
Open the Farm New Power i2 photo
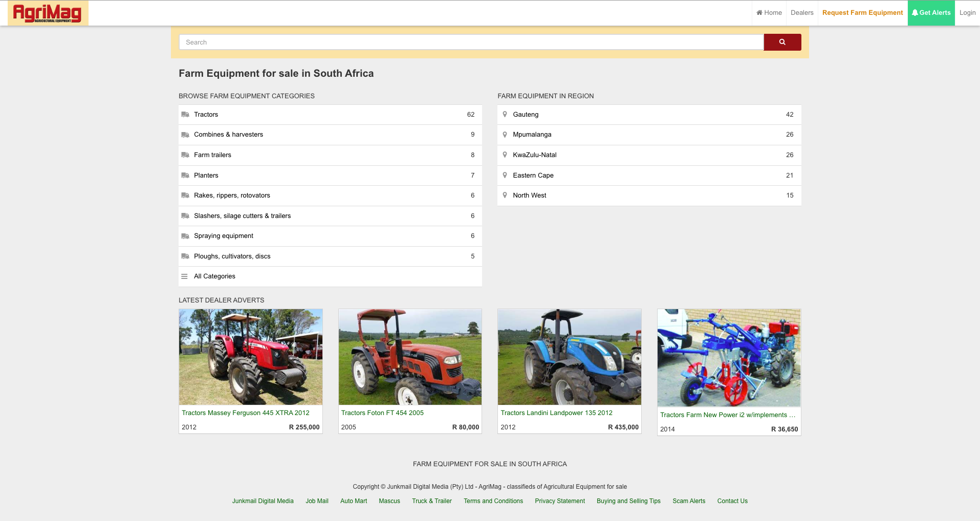point(729,358)
